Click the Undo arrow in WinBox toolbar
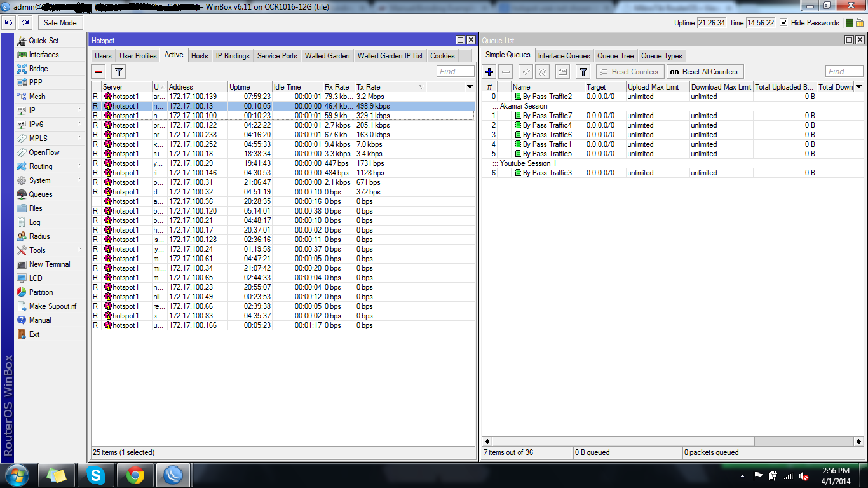Screen dimensions: 868x488 pyautogui.click(x=8, y=22)
